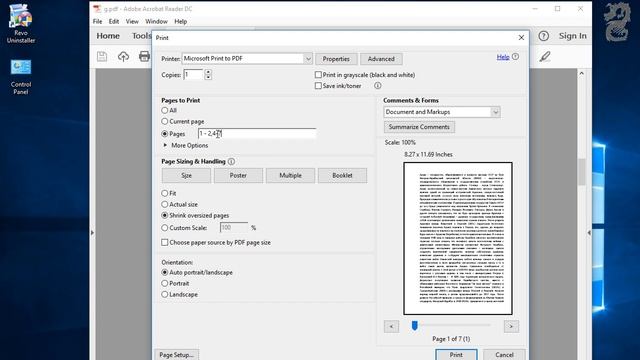This screenshot has height=360, width=640.
Task: Open the View menu
Action: click(132, 21)
